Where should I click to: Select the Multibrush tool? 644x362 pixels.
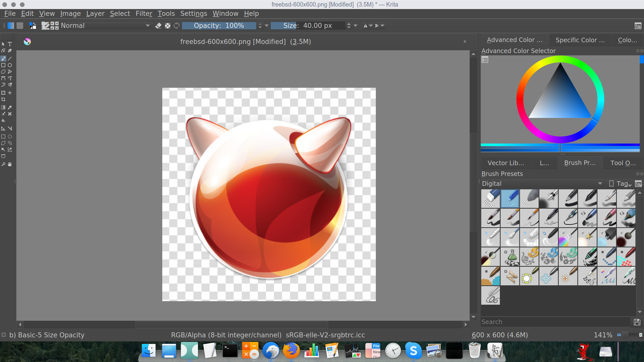[10, 85]
